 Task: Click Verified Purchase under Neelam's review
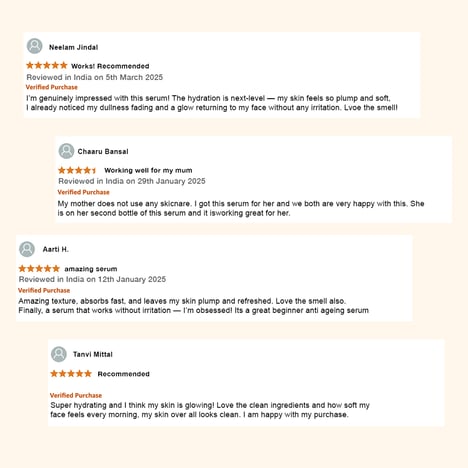click(52, 87)
